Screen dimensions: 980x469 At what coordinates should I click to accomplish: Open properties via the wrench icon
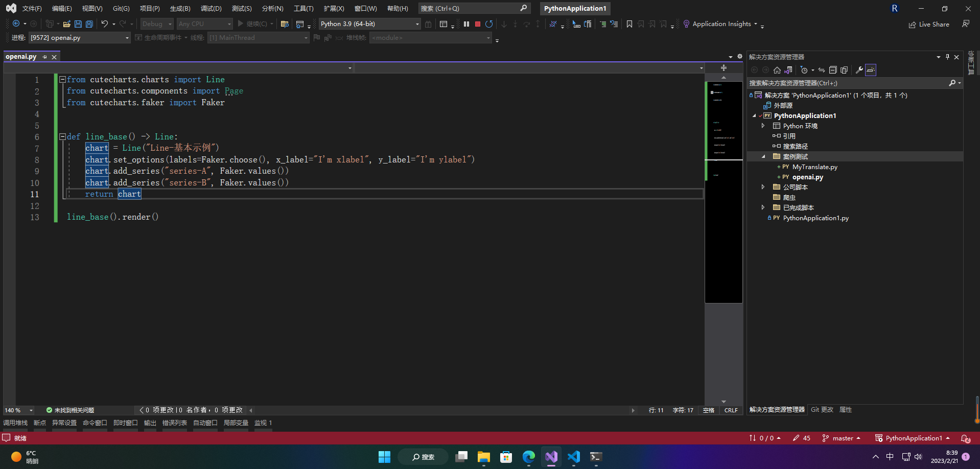859,70
